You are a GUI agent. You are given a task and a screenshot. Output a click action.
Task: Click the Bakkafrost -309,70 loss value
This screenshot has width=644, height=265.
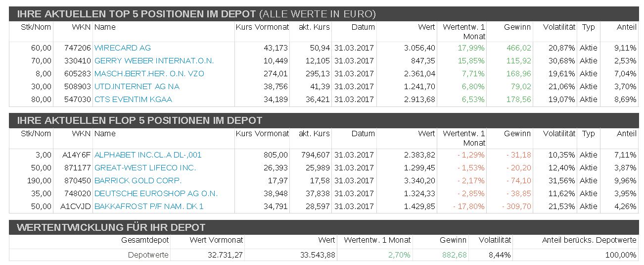tap(518, 207)
